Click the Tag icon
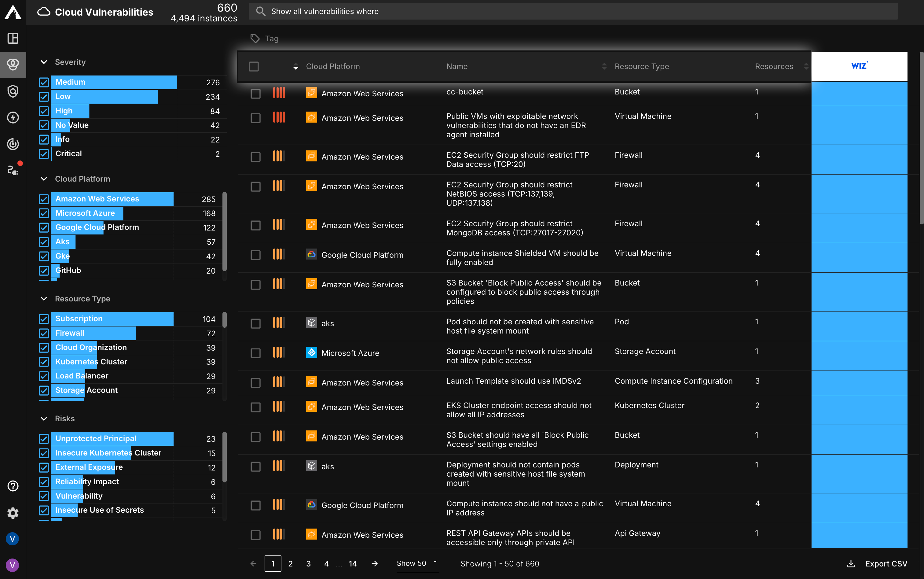Viewport: 924px width, 579px height. (x=255, y=38)
